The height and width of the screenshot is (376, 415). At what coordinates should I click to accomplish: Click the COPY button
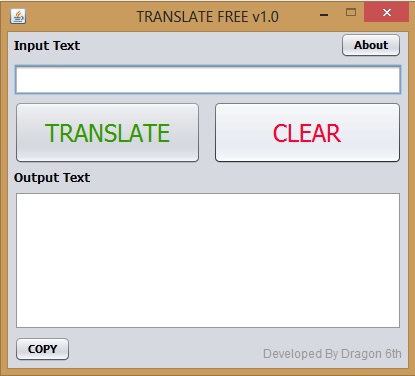(x=42, y=349)
